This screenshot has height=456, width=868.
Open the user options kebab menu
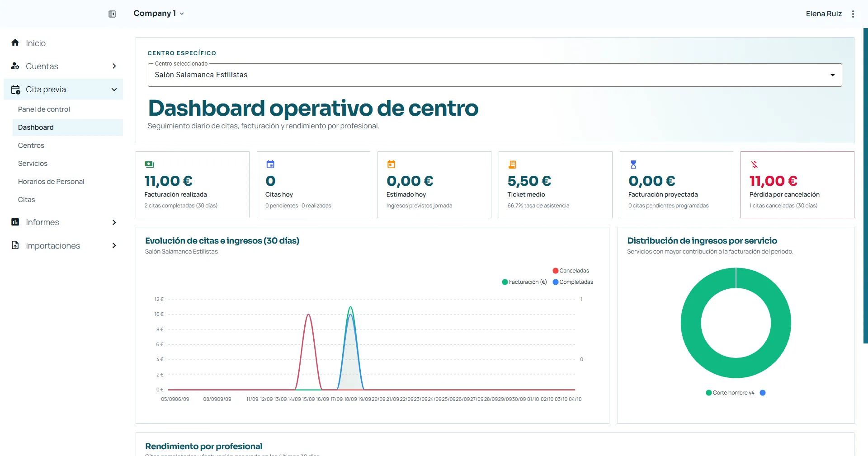pyautogui.click(x=853, y=14)
